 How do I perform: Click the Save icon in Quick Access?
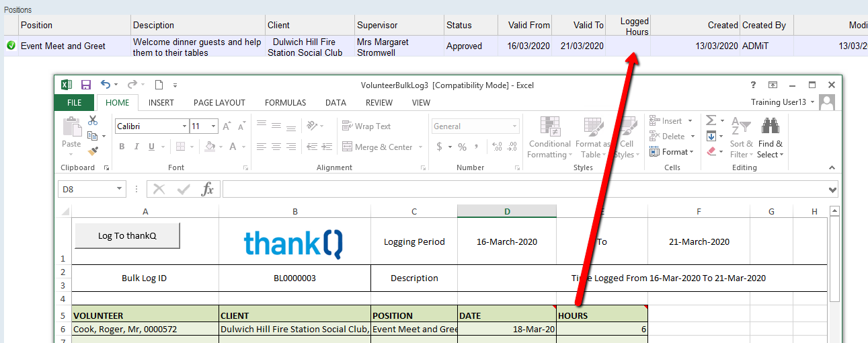click(86, 85)
